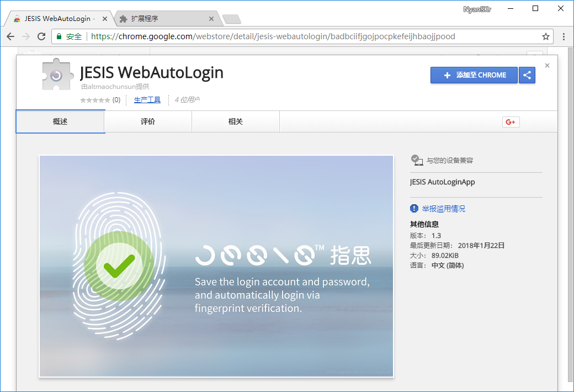Viewport: 574px width, 392px height.
Task: Reload the current page
Action: pos(41,36)
